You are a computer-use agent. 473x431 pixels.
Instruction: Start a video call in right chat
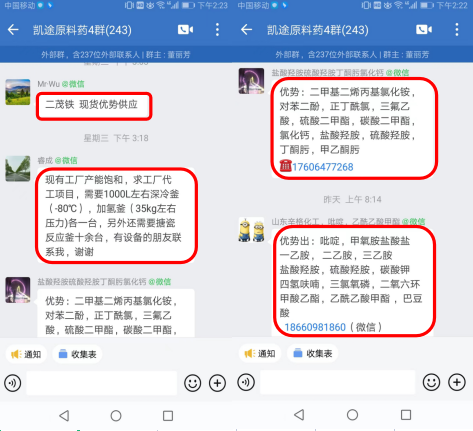pos(424,30)
